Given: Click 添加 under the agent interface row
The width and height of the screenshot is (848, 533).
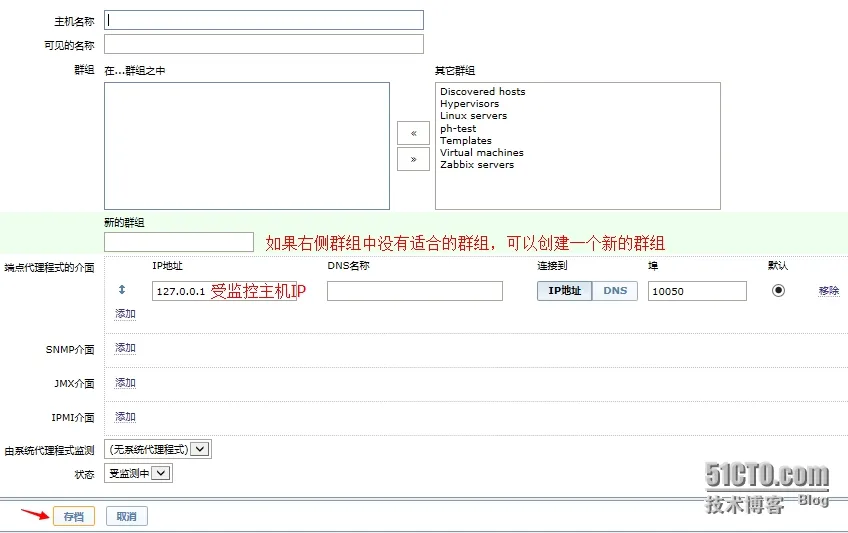Looking at the screenshot, I should pyautogui.click(x=125, y=314).
